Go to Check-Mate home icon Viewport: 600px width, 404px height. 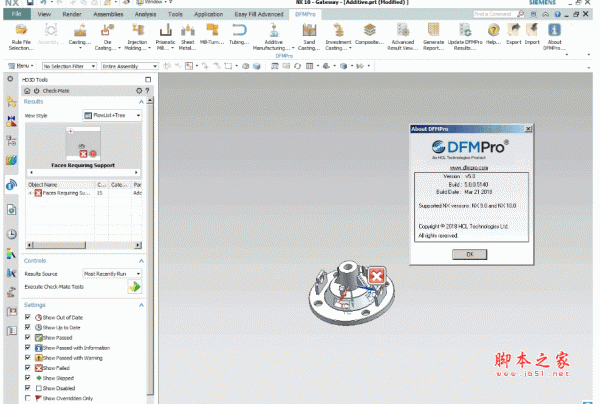click(x=27, y=91)
